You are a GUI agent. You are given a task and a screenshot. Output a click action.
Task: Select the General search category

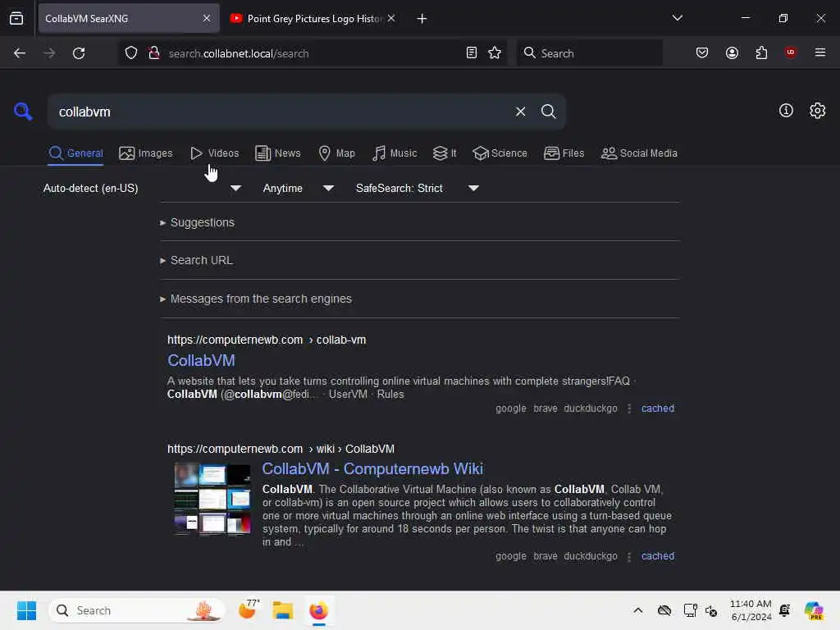click(x=75, y=153)
